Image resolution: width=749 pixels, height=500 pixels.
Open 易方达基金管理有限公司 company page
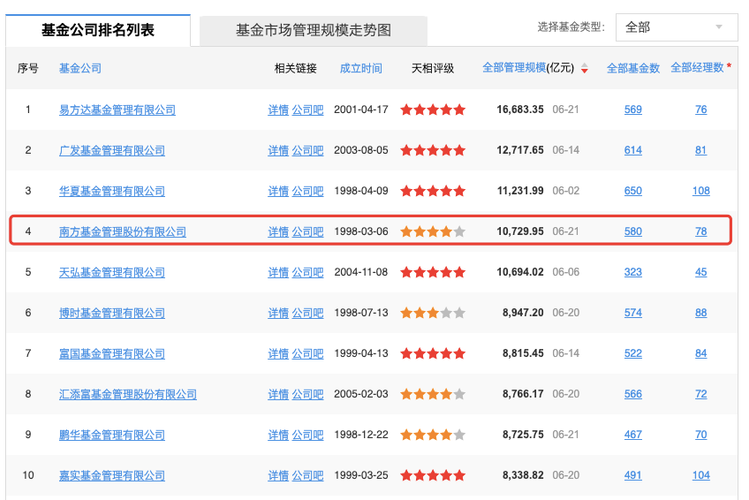pyautogui.click(x=117, y=110)
